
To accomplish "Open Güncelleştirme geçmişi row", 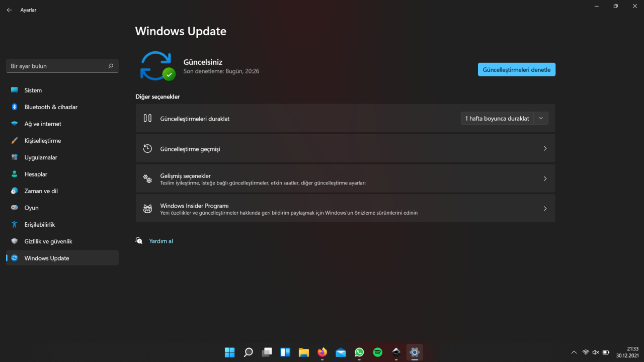I will pyautogui.click(x=345, y=148).
